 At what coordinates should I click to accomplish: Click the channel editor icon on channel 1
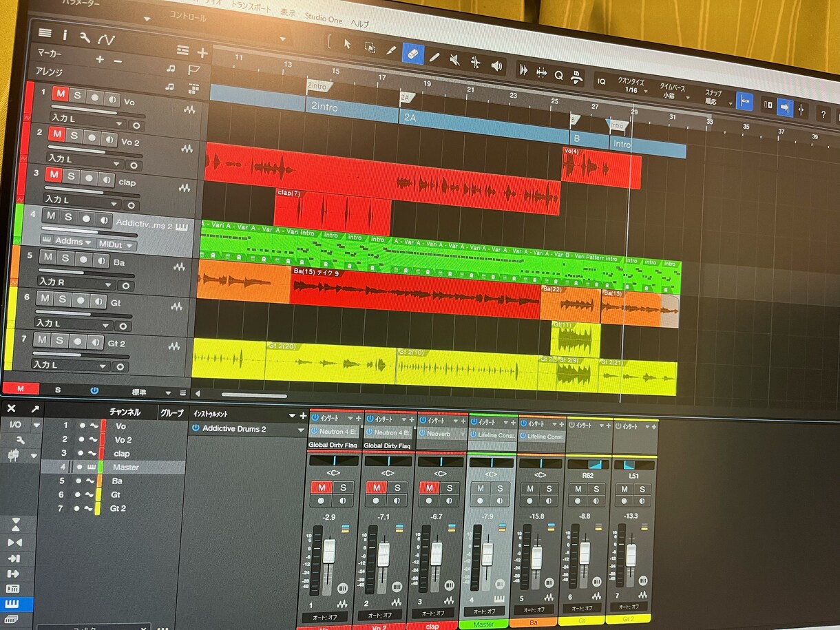[x=343, y=589]
